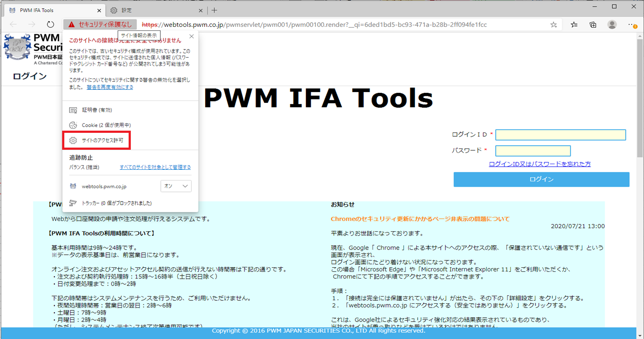
Task: Click バランス (推奨) text
Action: [84, 167]
